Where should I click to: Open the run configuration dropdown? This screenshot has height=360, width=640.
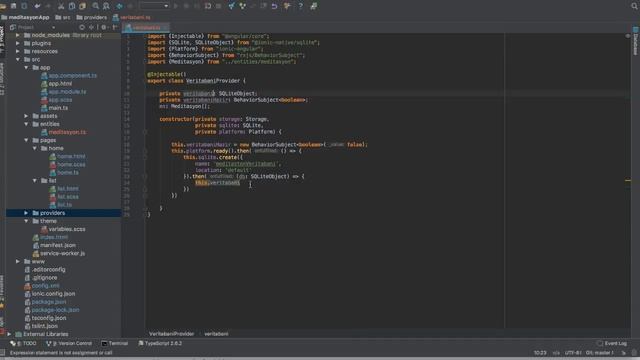154,6
